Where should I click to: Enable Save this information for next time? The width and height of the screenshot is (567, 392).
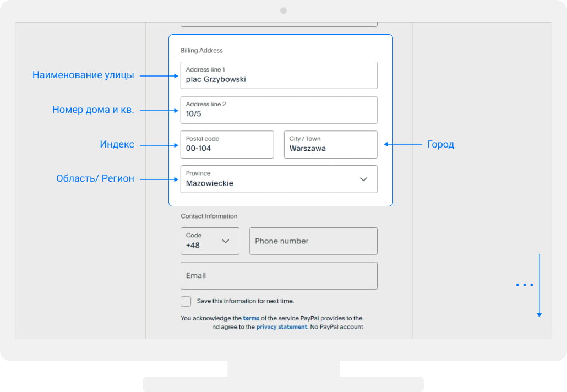click(186, 301)
